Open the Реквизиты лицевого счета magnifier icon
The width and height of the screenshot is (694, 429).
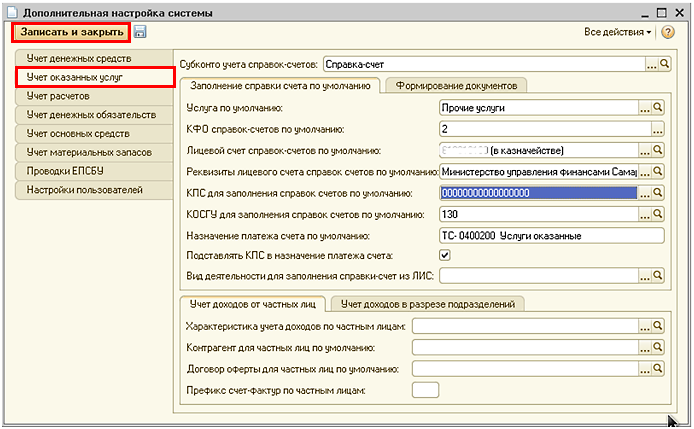658,172
